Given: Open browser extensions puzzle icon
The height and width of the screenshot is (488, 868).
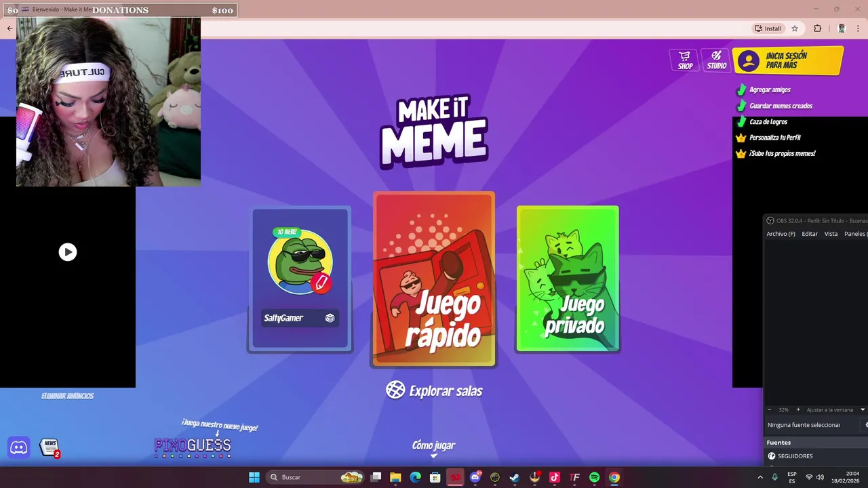Looking at the screenshot, I should pos(817,28).
